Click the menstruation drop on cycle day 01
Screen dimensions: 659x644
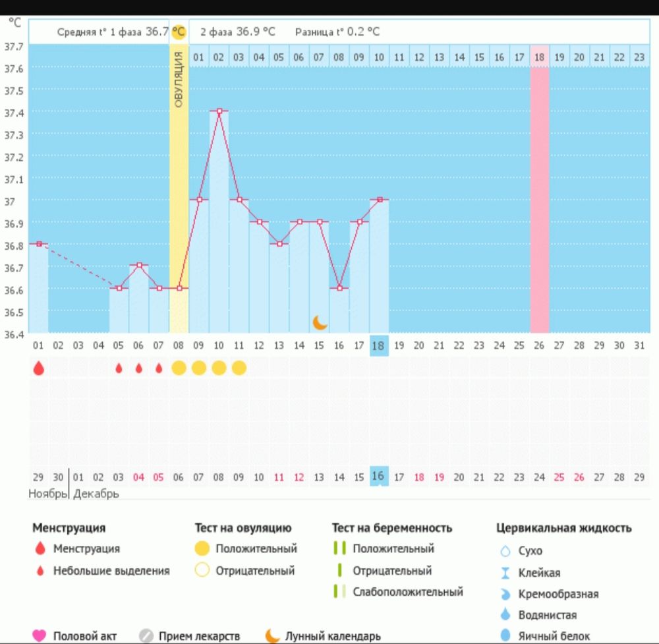38,368
